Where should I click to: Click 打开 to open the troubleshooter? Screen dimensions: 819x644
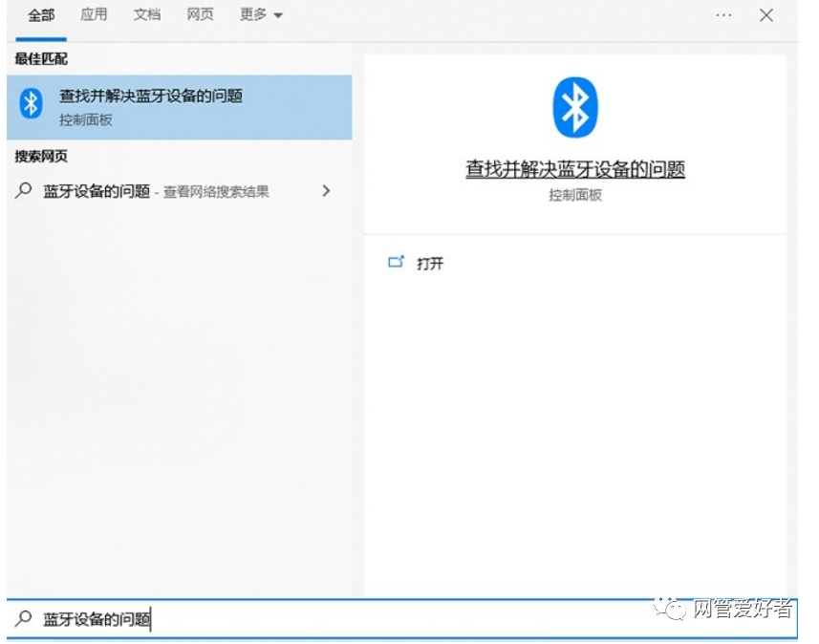click(430, 264)
